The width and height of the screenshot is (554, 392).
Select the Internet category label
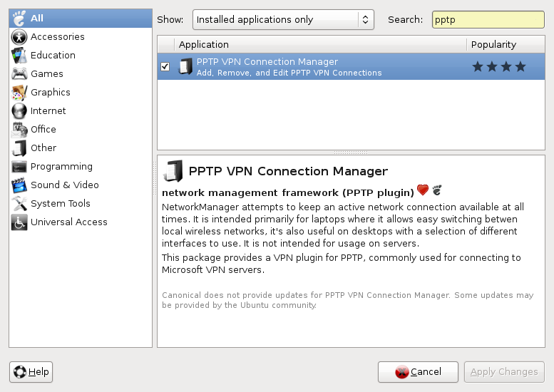(x=48, y=111)
